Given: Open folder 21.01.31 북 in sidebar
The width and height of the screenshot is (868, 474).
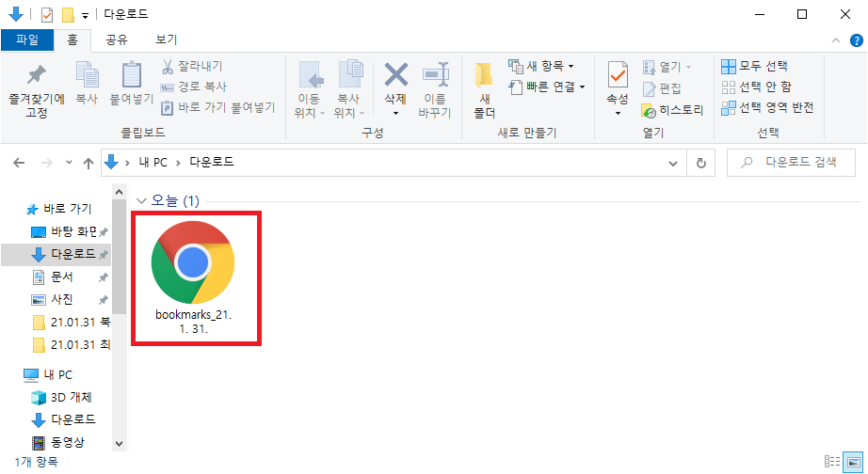Looking at the screenshot, I should [72, 322].
